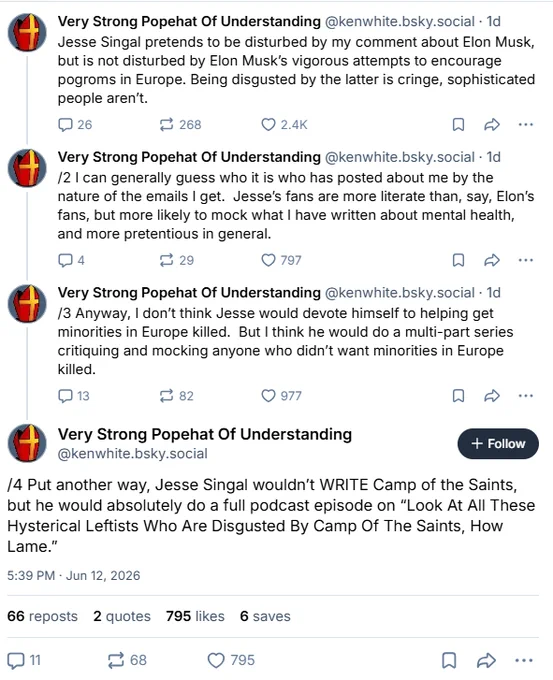Like the /3 post with 977 likes

pos(281,396)
